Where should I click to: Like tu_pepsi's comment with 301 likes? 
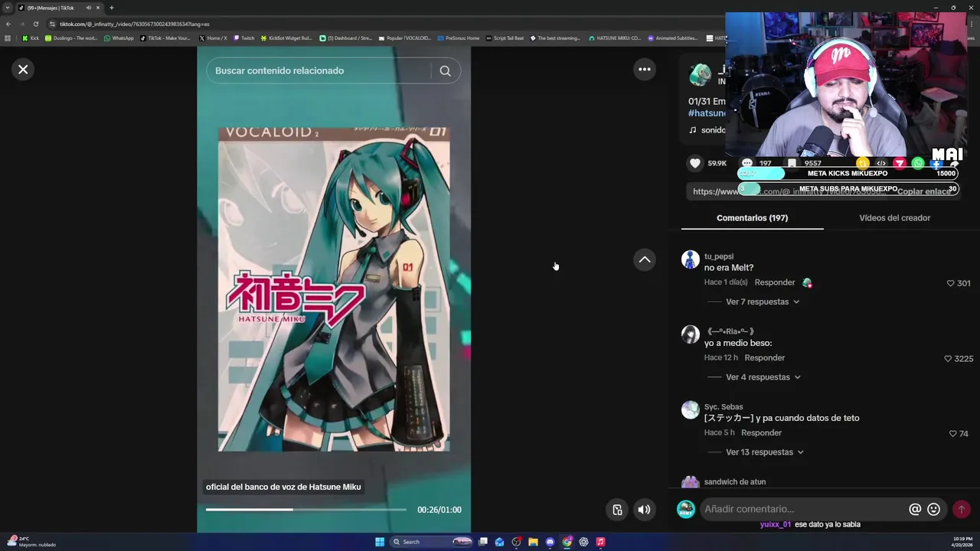pyautogui.click(x=951, y=283)
